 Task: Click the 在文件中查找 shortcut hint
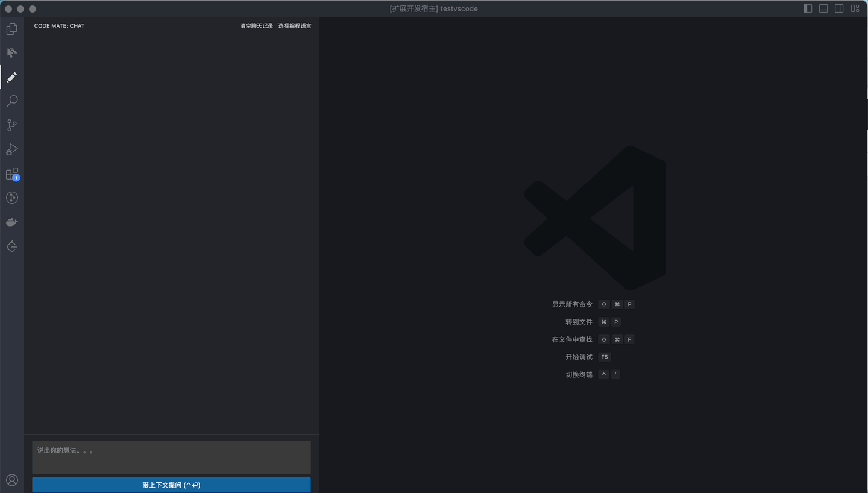[572, 339]
